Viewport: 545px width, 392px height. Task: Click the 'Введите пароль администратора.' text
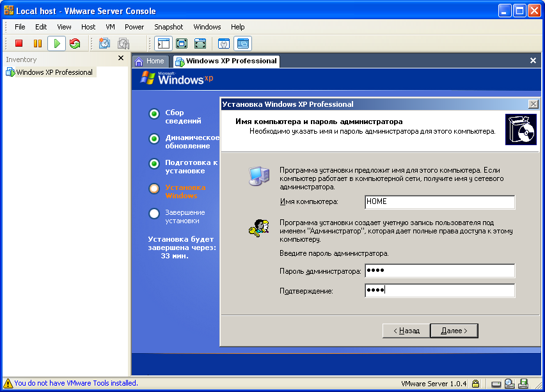coord(334,253)
